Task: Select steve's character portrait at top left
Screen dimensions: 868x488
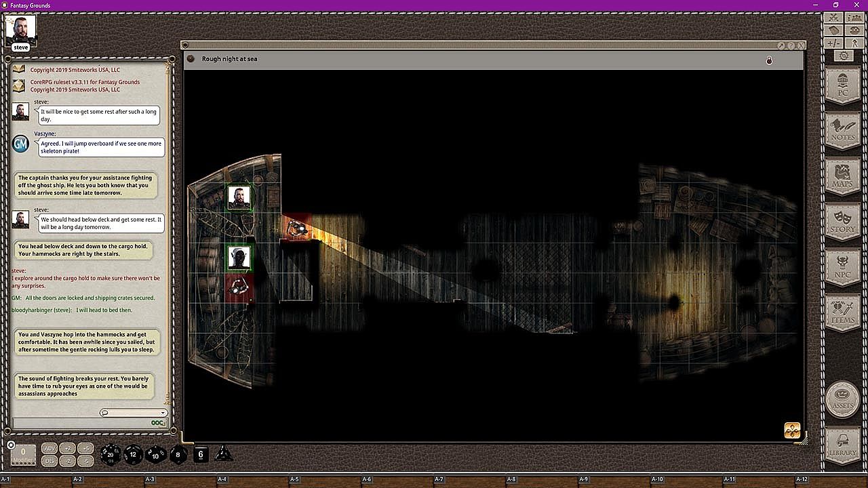Action: click(x=21, y=29)
